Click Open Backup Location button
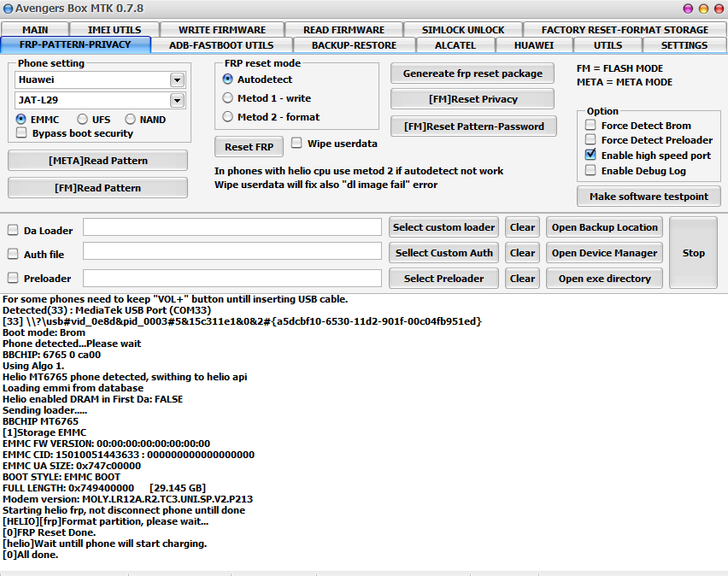Screen dimensions: 728x576 (x=604, y=227)
